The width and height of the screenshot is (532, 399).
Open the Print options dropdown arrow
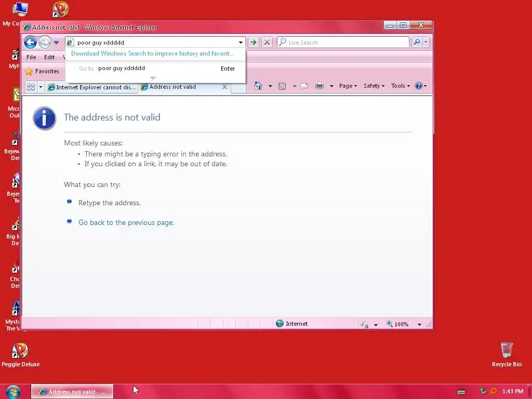point(331,86)
